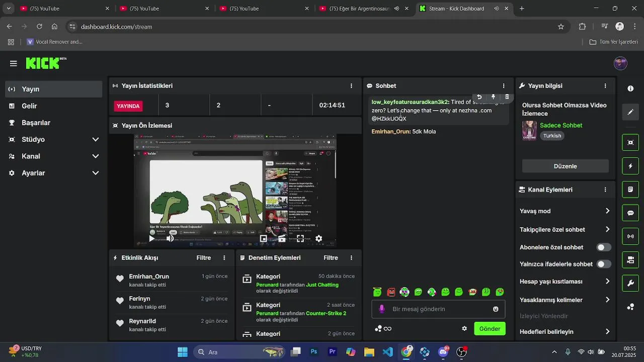644x362 pixels.
Task: Open Discord from the taskbar
Action: 443,352
